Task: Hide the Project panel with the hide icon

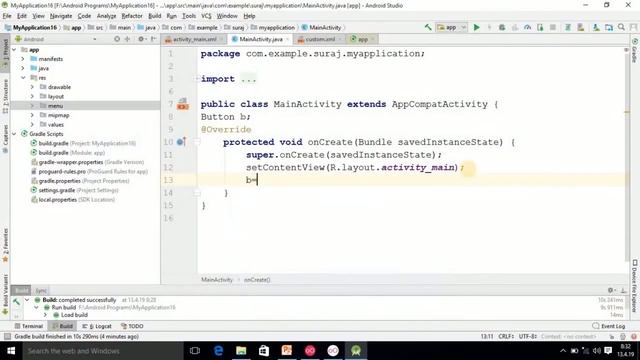Action: point(153,39)
